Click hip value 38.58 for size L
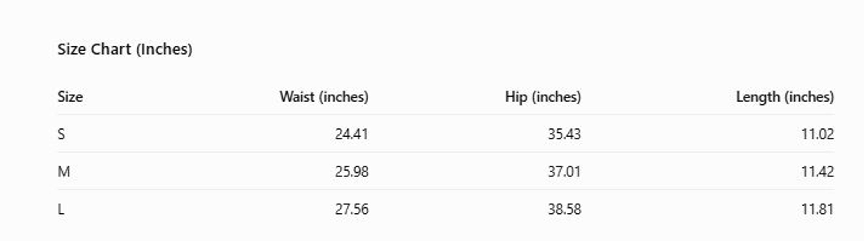Image resolution: width=868 pixels, height=241 pixels. [564, 209]
